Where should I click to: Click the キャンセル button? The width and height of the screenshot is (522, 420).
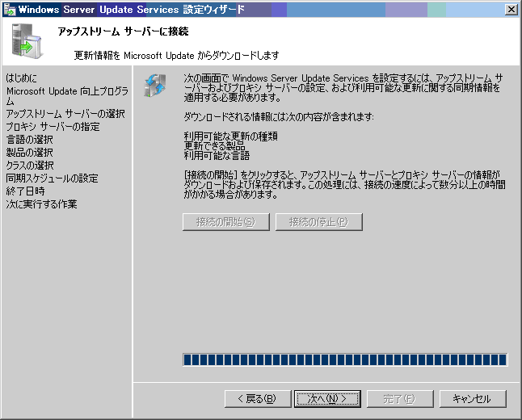tap(473, 398)
